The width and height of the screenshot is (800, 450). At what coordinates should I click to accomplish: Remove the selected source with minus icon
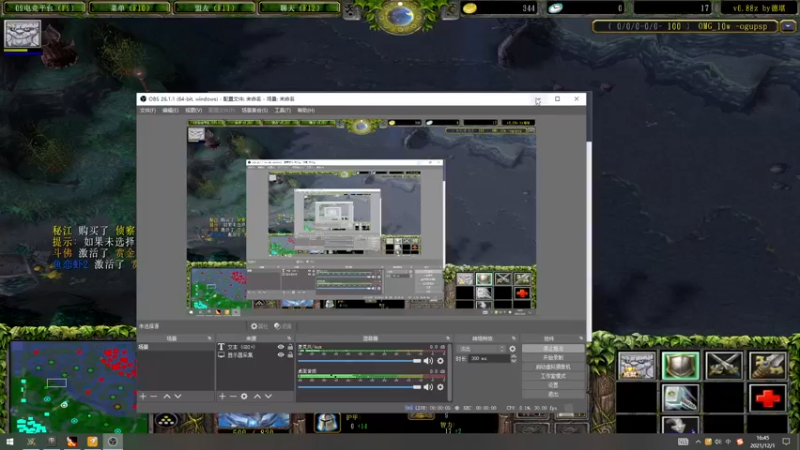pyautogui.click(x=233, y=396)
